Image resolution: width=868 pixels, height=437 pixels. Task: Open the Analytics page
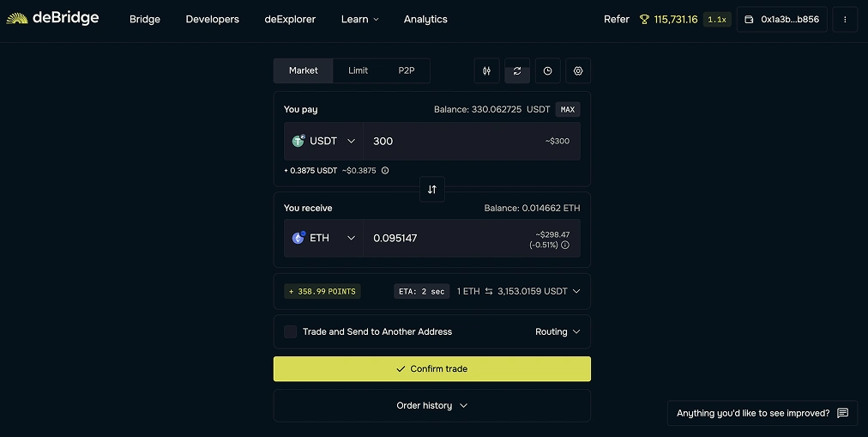425,20
